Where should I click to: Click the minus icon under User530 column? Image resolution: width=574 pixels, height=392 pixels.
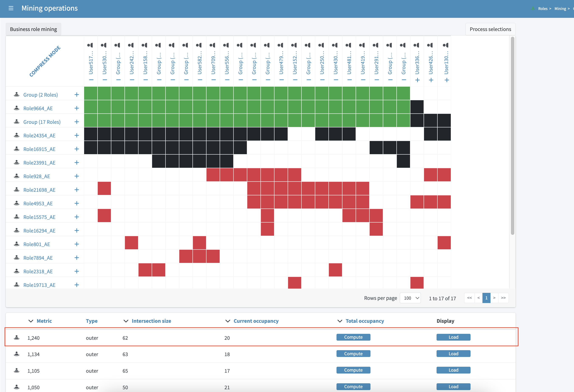point(105,80)
